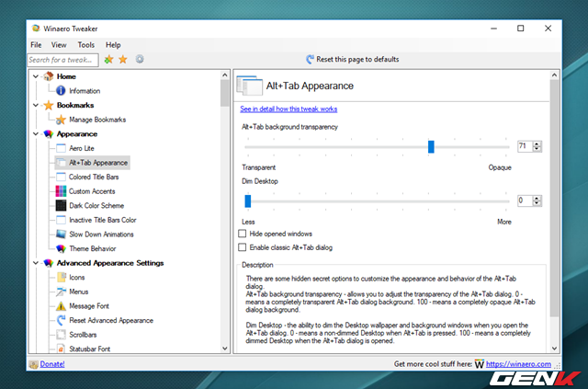Image resolution: width=588 pixels, height=389 pixels.
Task: Click the Bookmarks star icon in tree
Action: (x=49, y=105)
